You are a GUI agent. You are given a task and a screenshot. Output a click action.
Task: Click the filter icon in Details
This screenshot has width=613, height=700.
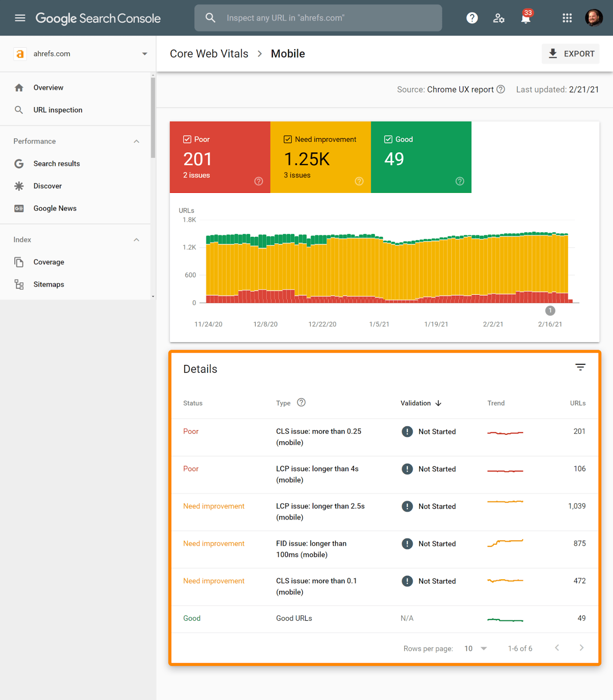pyautogui.click(x=580, y=367)
